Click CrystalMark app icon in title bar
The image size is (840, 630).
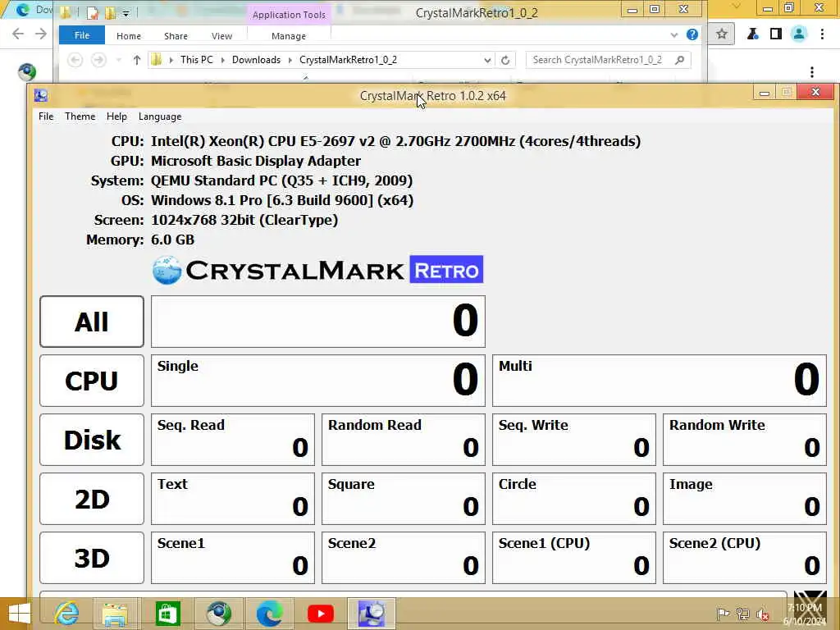point(41,95)
